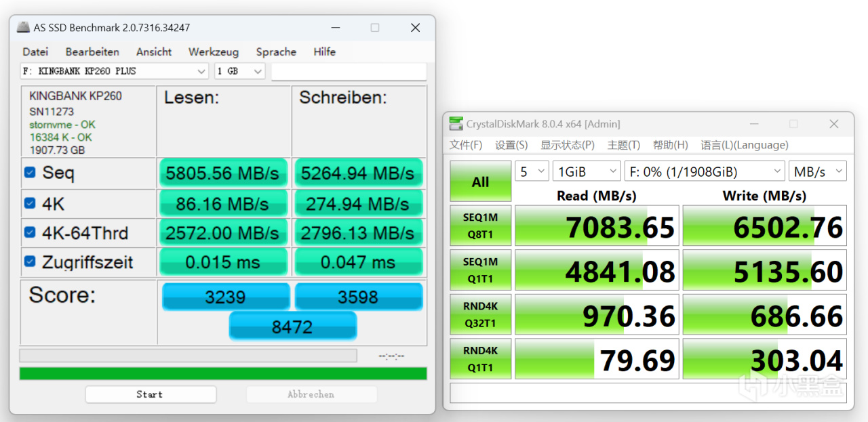Open the 帮助(H) menu

coord(671,145)
